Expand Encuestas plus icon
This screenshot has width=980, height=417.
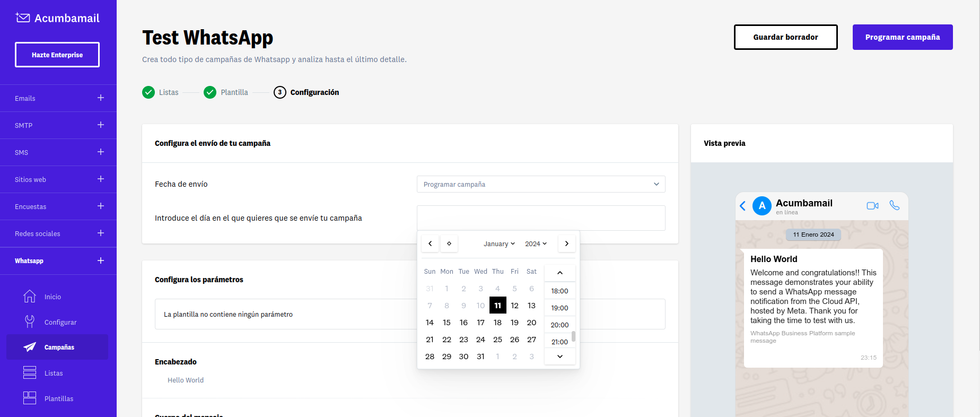[x=101, y=206]
